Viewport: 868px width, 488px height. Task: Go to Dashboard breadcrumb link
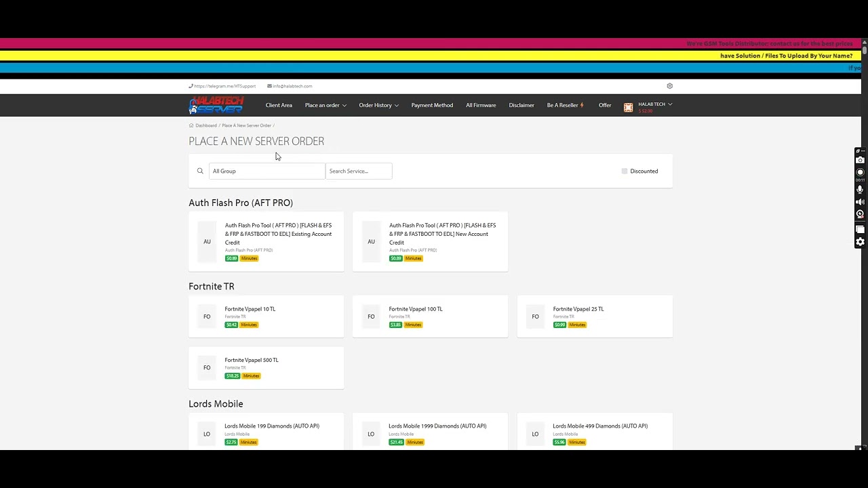[206, 125]
